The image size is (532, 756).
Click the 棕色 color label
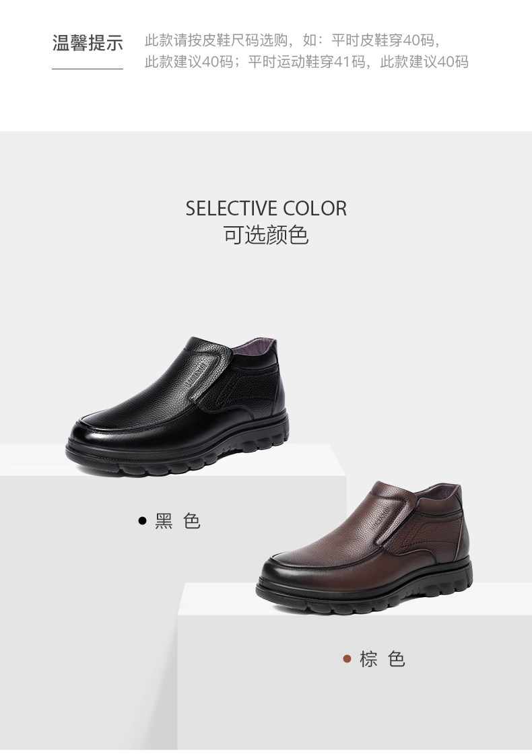coord(382,658)
